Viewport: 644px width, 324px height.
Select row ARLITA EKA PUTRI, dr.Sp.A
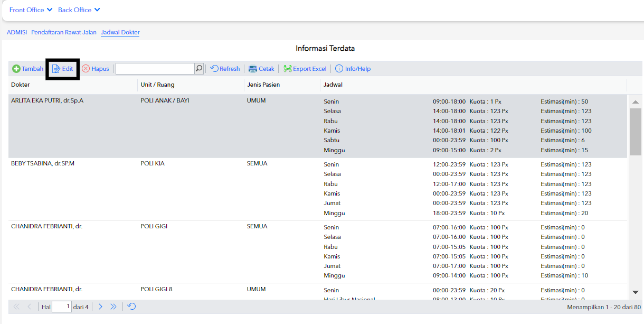(318, 126)
